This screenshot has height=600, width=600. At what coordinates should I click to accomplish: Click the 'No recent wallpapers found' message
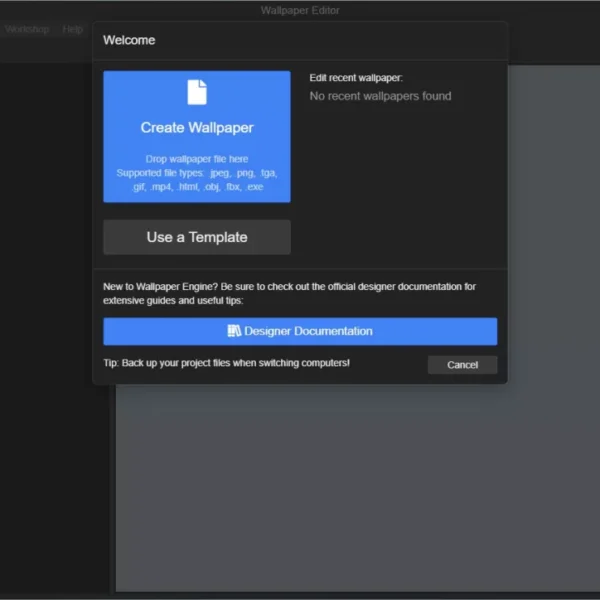coord(380,96)
